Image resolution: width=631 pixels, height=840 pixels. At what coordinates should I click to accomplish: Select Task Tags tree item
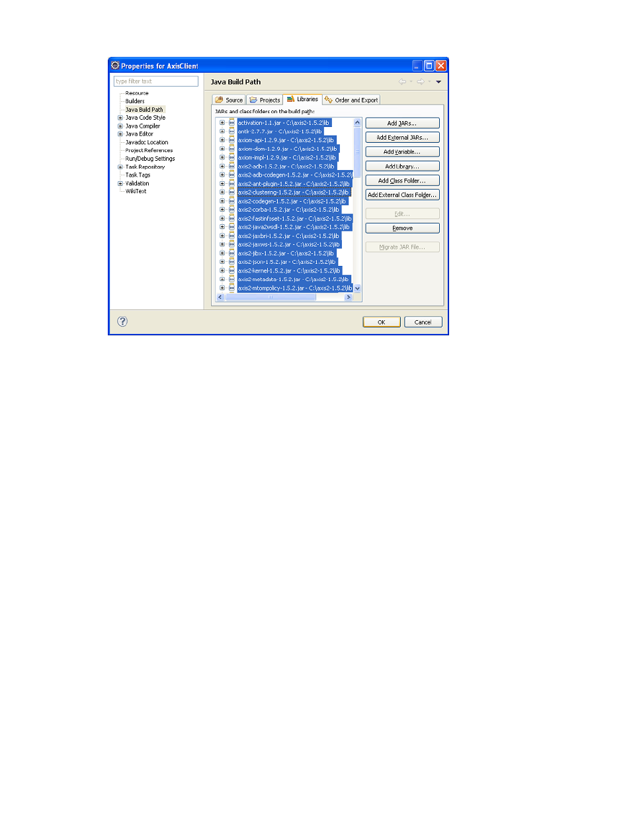[138, 175]
